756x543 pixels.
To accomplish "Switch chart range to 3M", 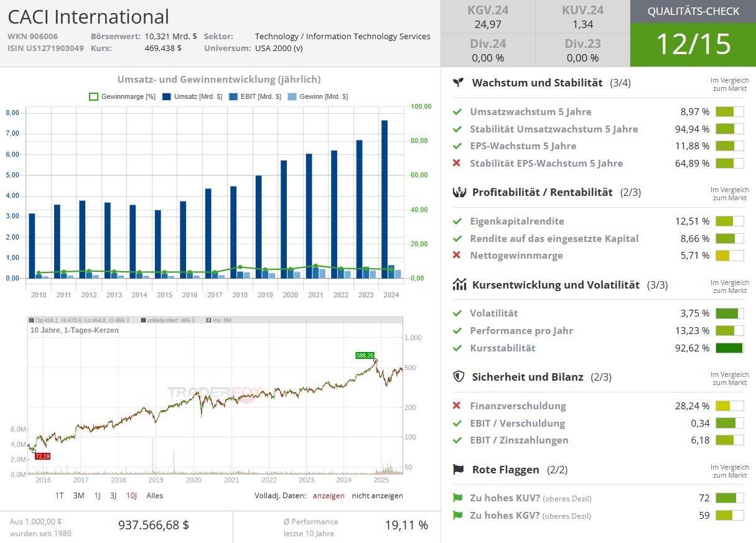I will (x=79, y=496).
